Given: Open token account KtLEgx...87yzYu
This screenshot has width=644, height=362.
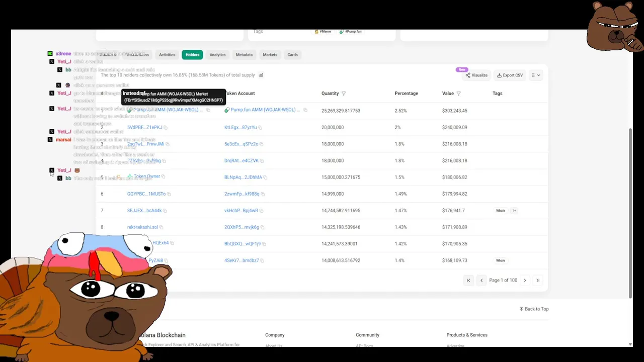Looking at the screenshot, I should pos(240,128).
